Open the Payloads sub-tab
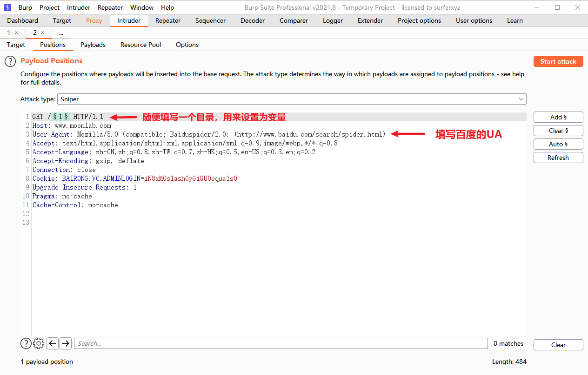 click(93, 45)
